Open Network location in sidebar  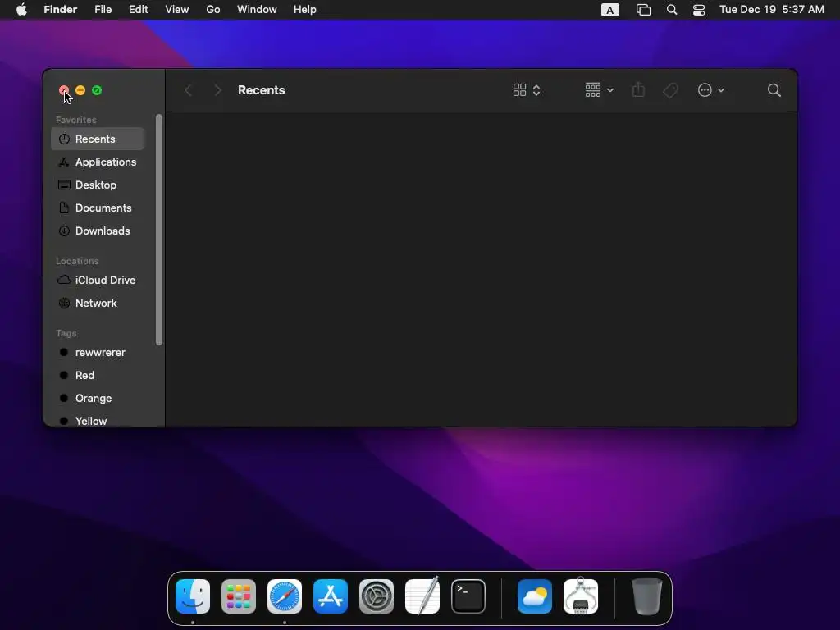(x=98, y=304)
